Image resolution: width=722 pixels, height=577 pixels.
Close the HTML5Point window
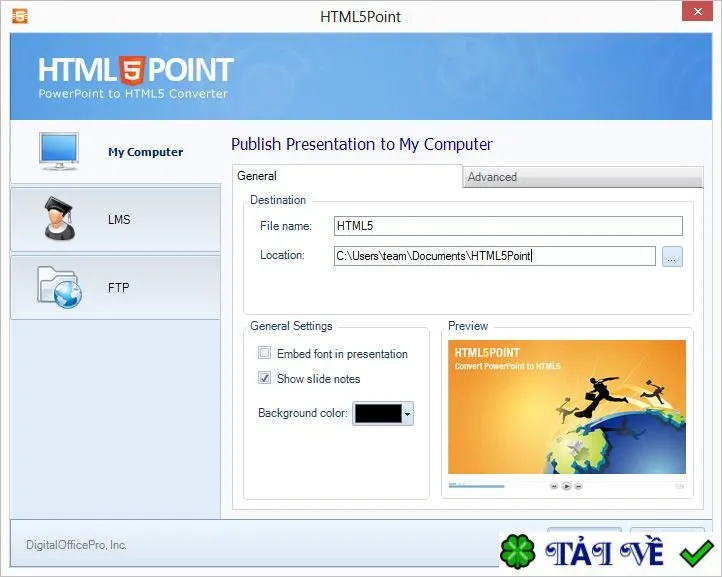click(698, 12)
